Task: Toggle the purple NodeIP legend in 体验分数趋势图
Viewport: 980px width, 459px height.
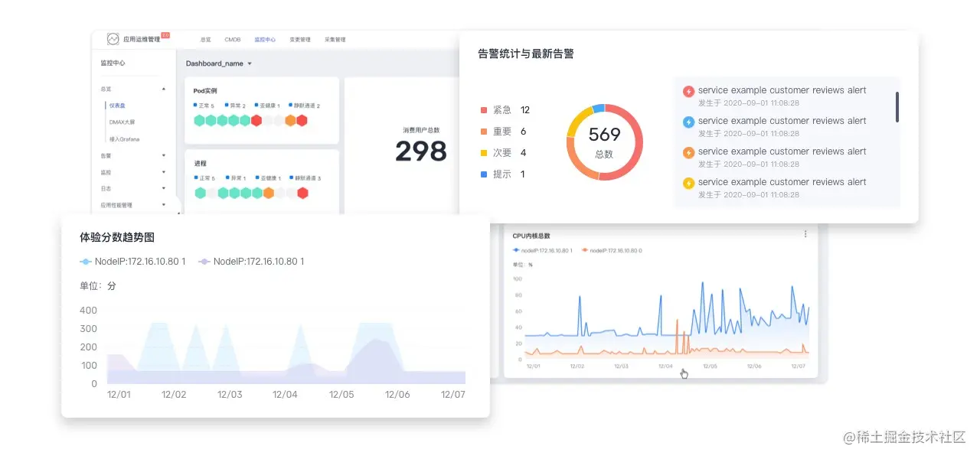Action: tap(251, 262)
